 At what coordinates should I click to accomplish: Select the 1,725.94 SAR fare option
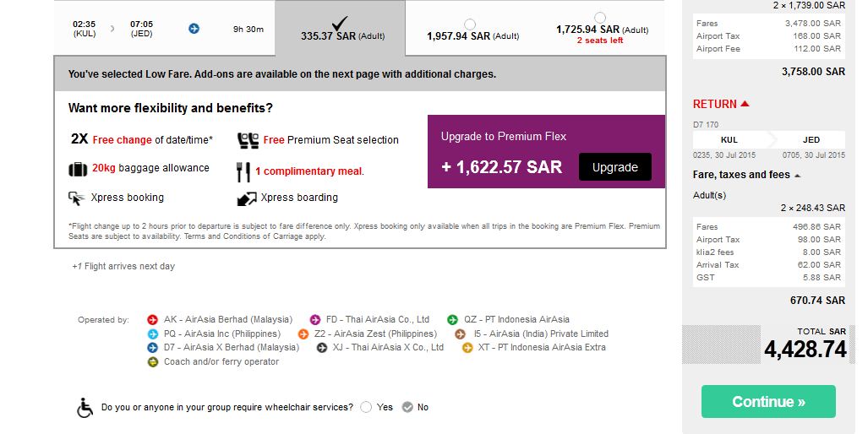600,18
